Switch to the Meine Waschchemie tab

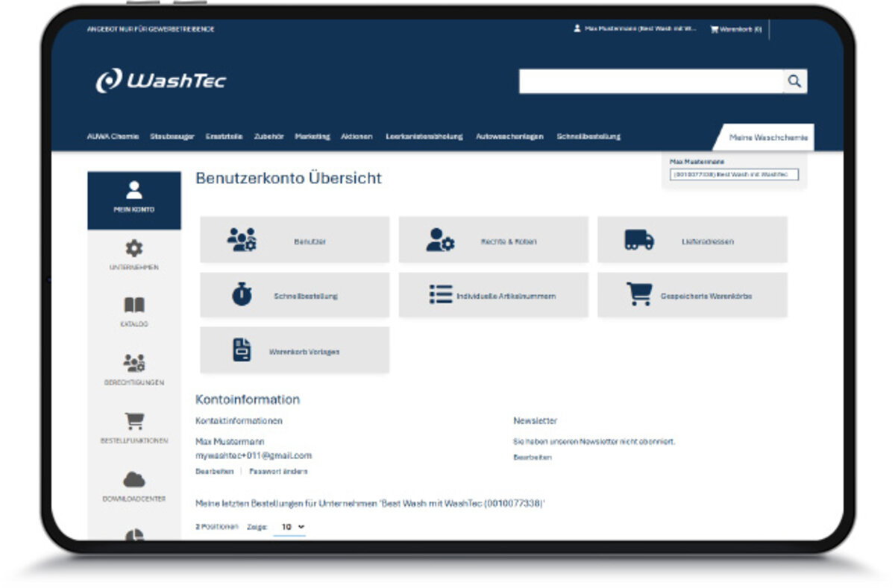click(765, 138)
